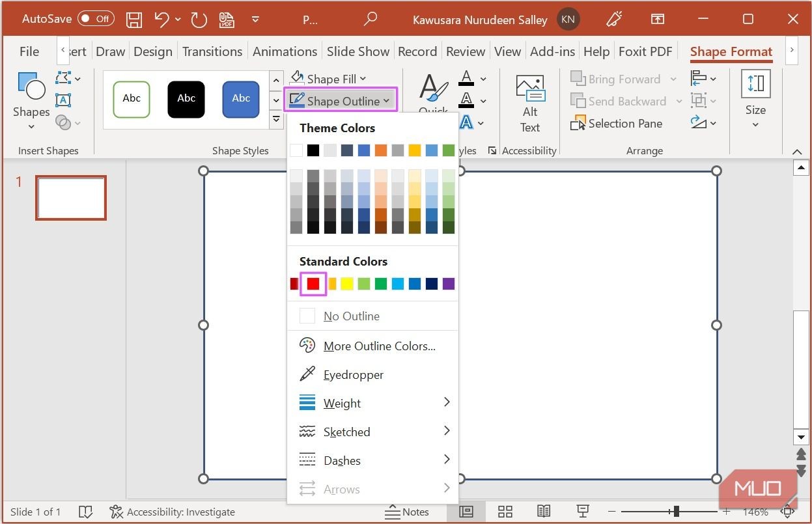
Task: Go to previous slide using double up arrow
Action: pyautogui.click(x=801, y=454)
